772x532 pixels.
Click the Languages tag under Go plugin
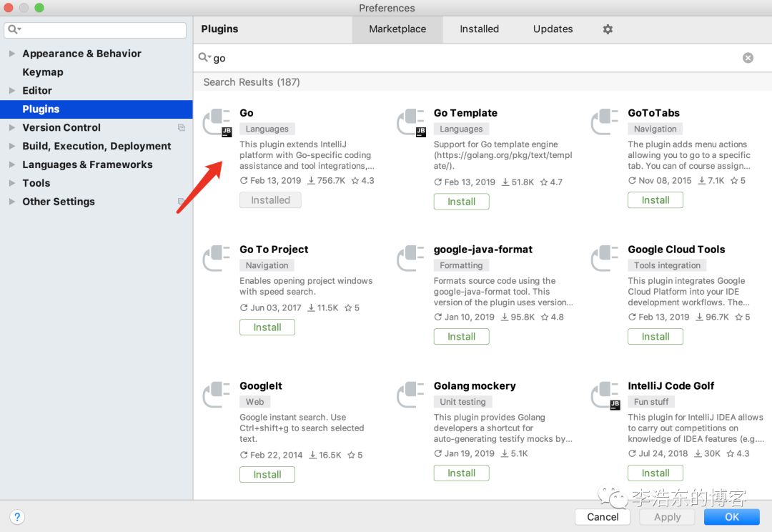pos(267,129)
